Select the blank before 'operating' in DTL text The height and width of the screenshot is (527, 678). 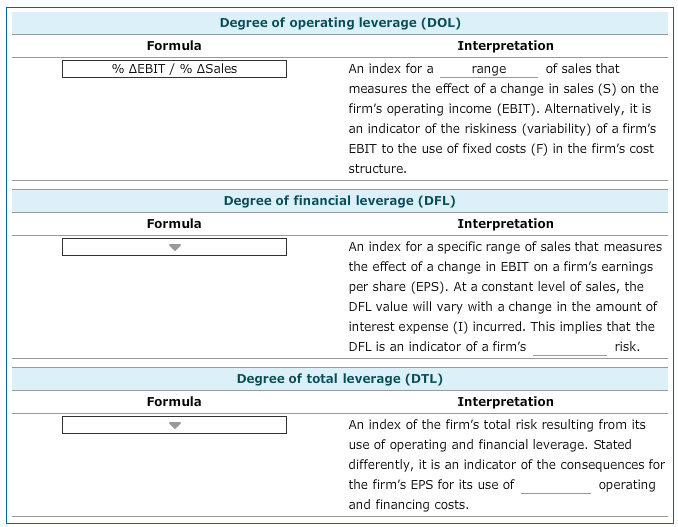[555, 485]
